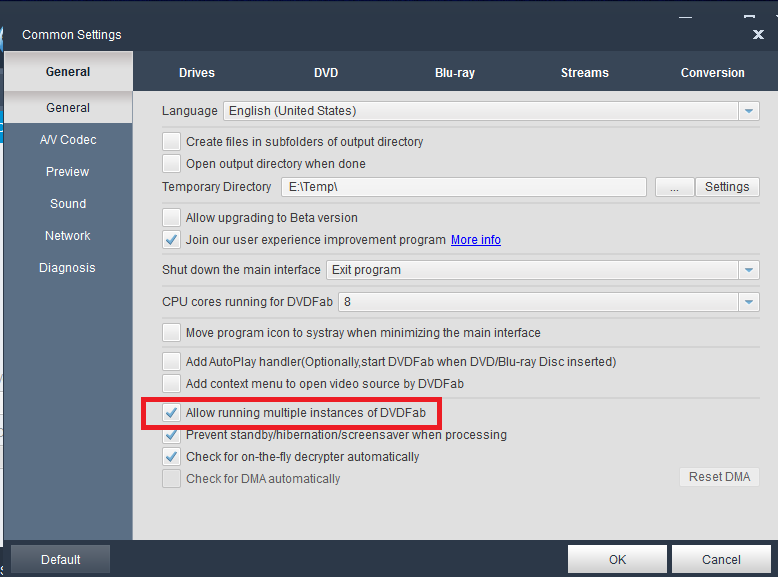Open the More info link
The image size is (778, 577).
tap(476, 240)
